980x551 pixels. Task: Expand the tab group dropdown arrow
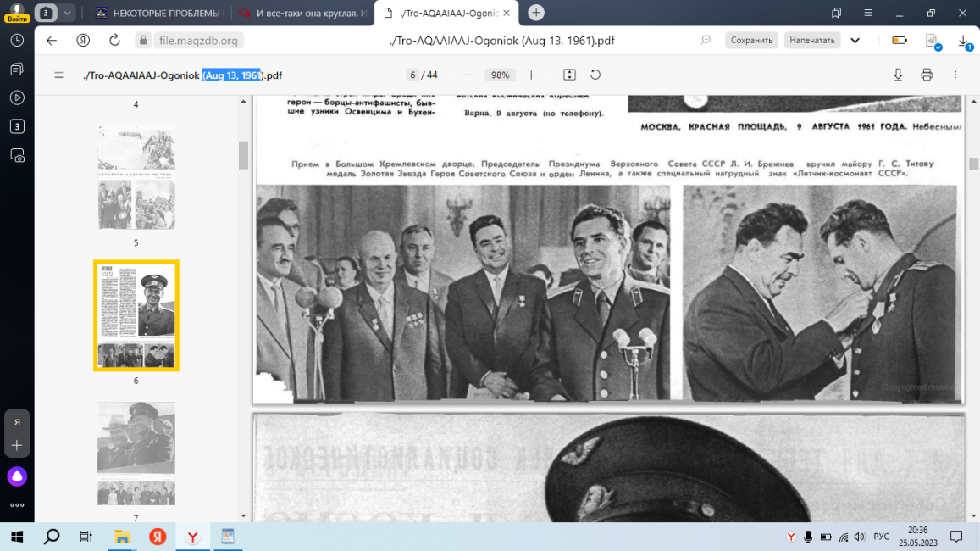coord(67,13)
